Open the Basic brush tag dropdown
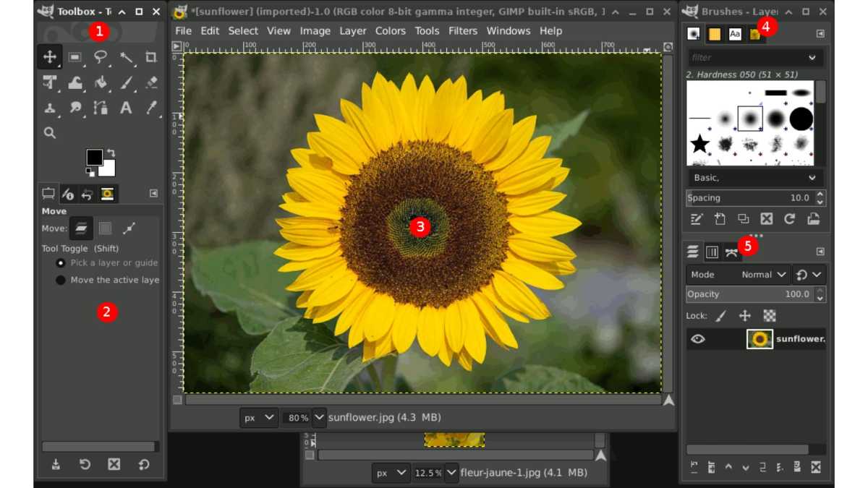 point(755,178)
